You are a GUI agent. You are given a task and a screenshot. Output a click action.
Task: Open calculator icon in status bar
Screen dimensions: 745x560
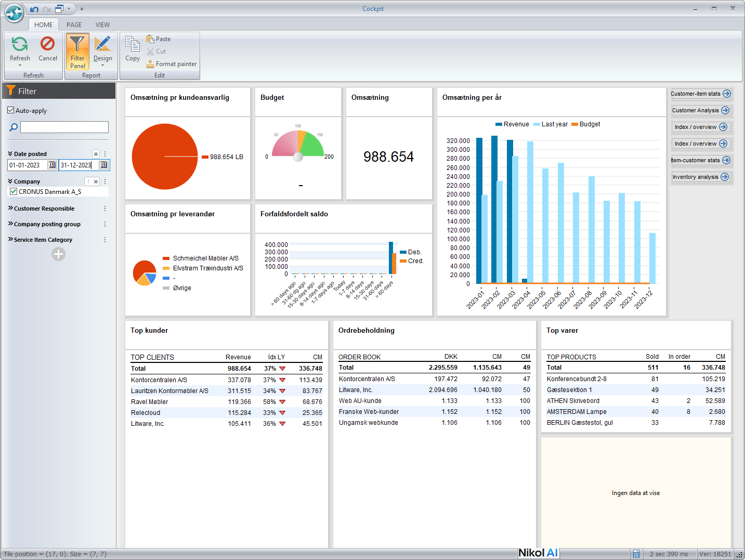(x=636, y=554)
